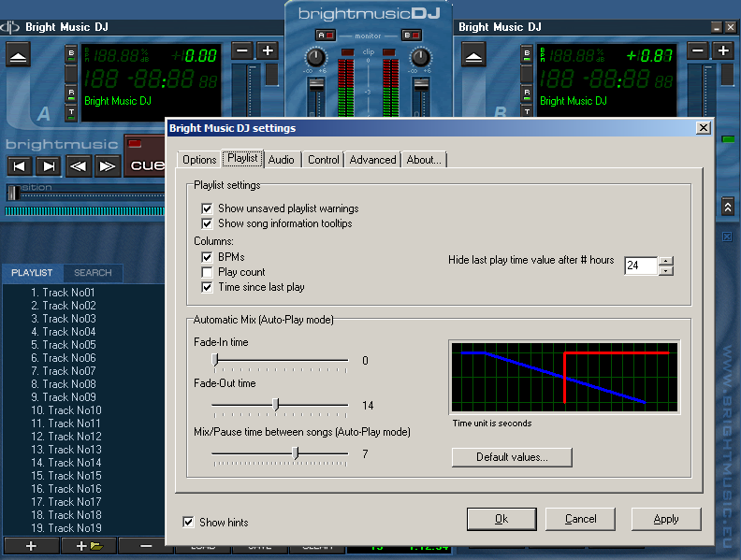Toggle the B button on deck B
Viewport: 741px width, 560px height.
pos(527,54)
